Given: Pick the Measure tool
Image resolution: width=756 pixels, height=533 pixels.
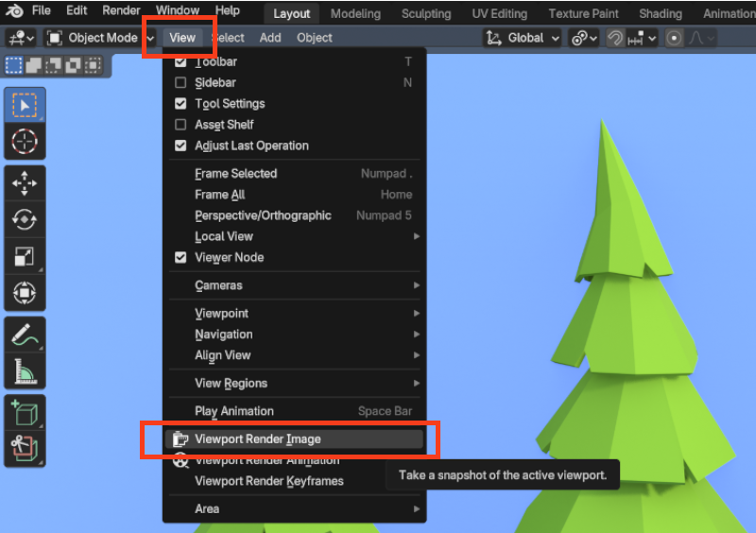Looking at the screenshot, I should [x=25, y=370].
